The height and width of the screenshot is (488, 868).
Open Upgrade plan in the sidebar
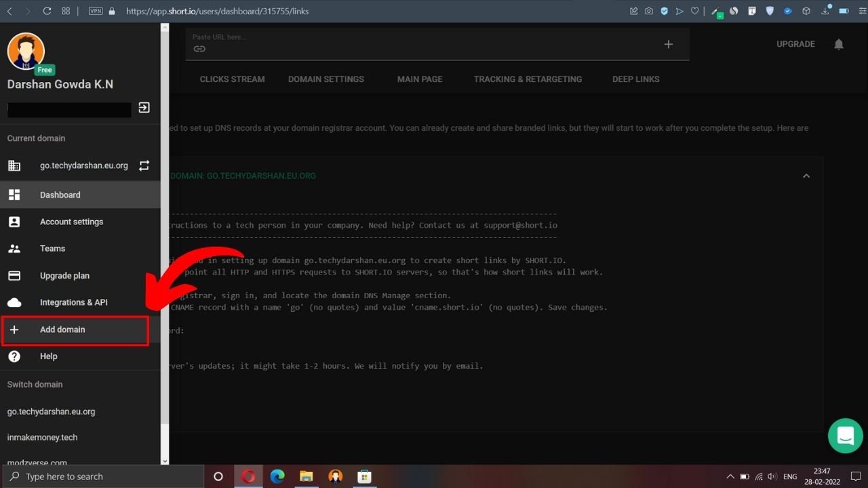pyautogui.click(x=80, y=276)
